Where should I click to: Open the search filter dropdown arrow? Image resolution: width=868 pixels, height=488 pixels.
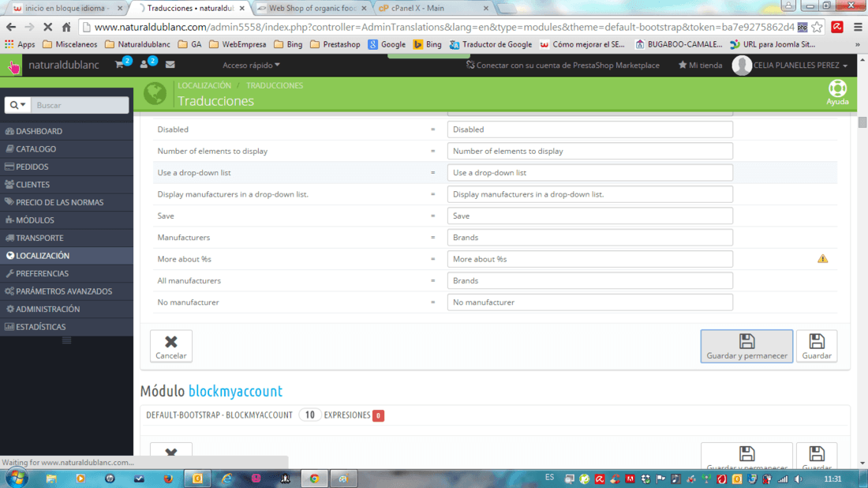click(17, 105)
